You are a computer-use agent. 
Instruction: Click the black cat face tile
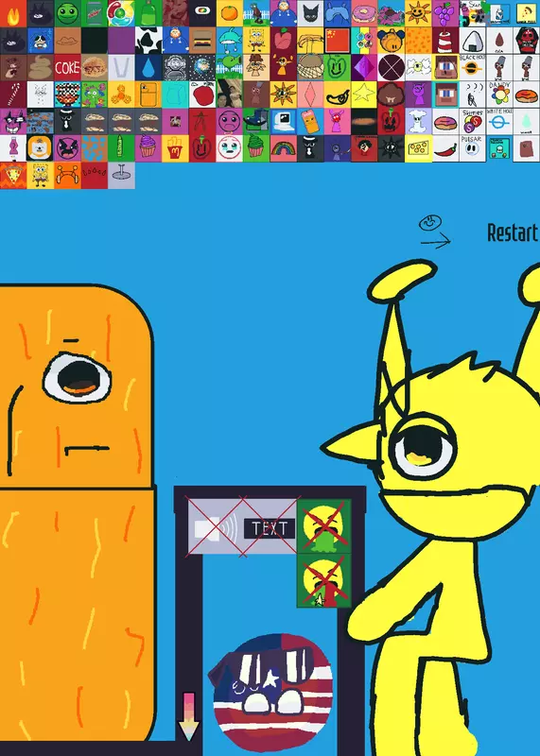pyautogui.click(x=310, y=13)
